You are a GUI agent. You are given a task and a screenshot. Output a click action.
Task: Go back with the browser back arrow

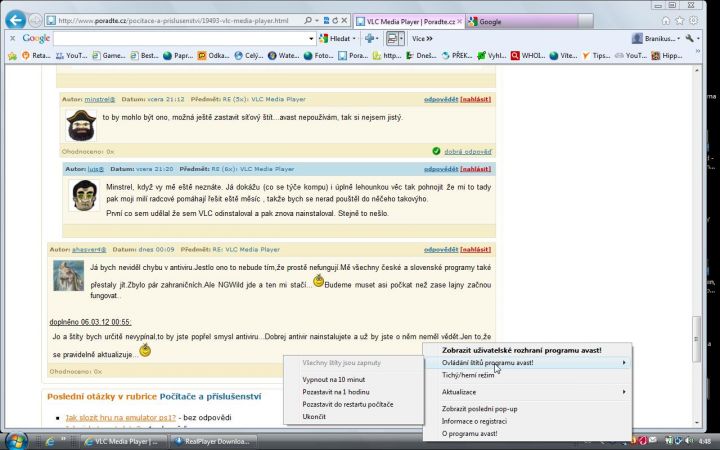click(16, 20)
